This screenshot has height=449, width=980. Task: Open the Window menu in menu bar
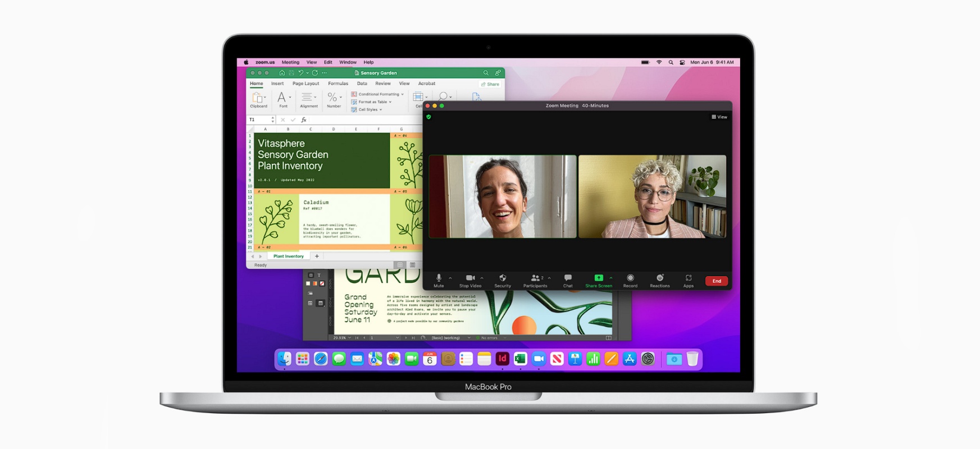pos(348,62)
